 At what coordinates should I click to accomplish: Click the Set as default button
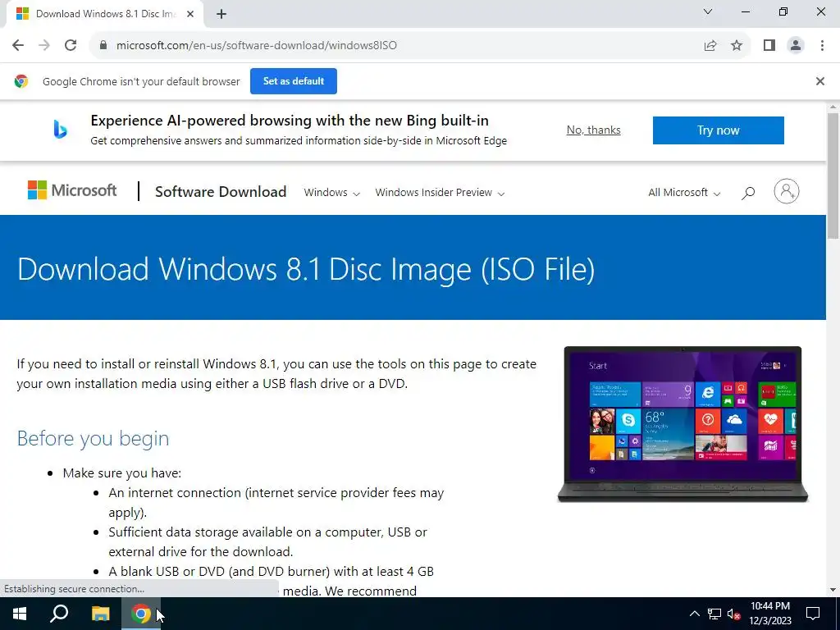[294, 81]
